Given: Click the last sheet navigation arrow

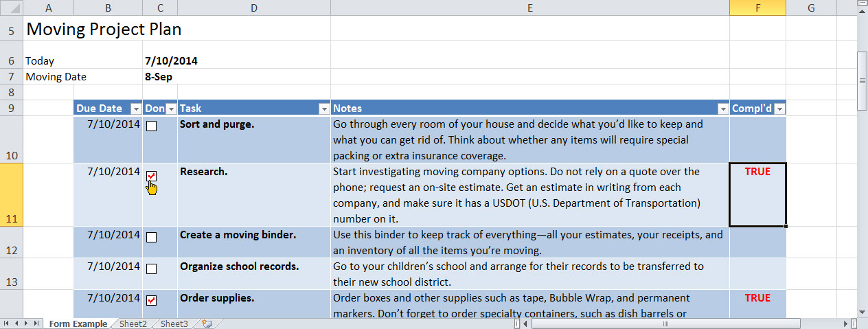Looking at the screenshot, I should tap(38, 324).
